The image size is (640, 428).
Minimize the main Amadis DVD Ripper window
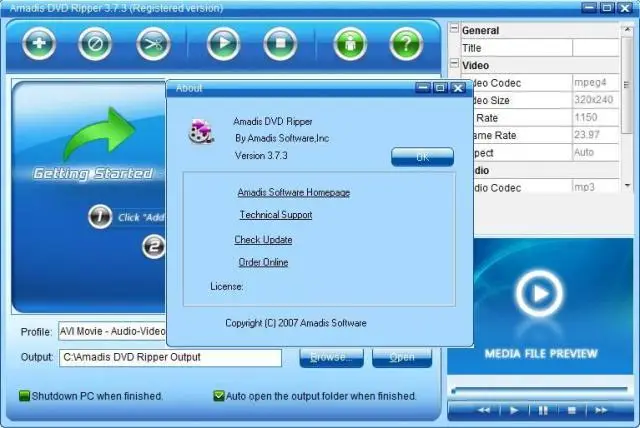589,7
